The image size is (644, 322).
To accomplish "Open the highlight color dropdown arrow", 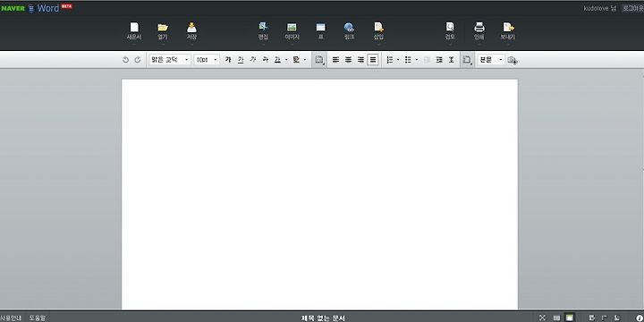I will click(x=305, y=60).
